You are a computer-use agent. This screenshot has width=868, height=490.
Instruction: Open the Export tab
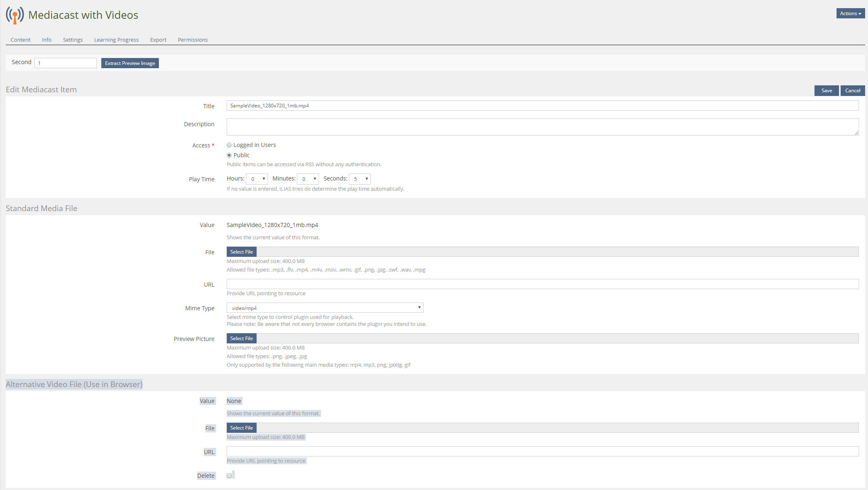pyautogui.click(x=158, y=40)
